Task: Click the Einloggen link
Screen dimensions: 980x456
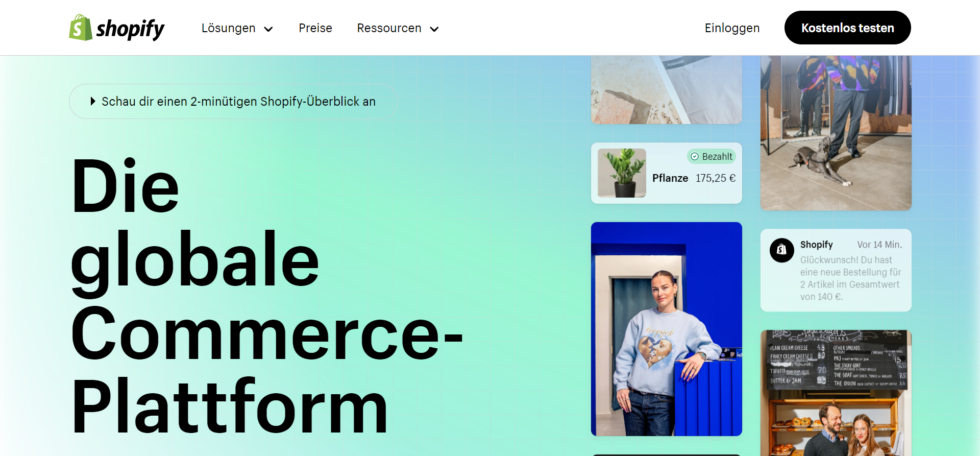Action: (x=732, y=28)
